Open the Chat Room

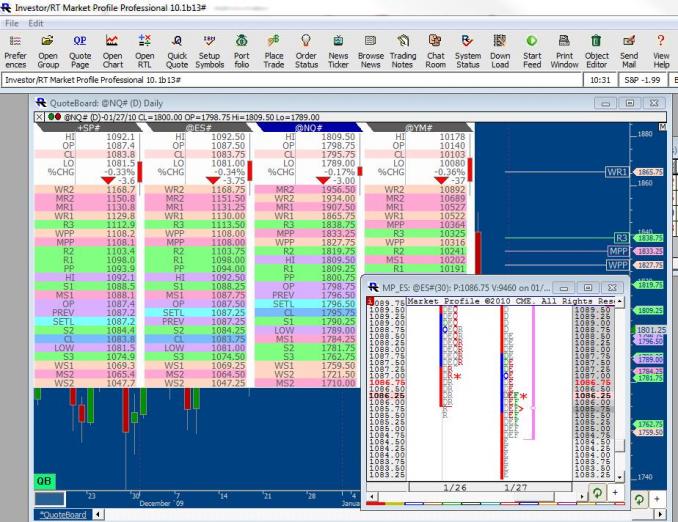pyautogui.click(x=435, y=51)
